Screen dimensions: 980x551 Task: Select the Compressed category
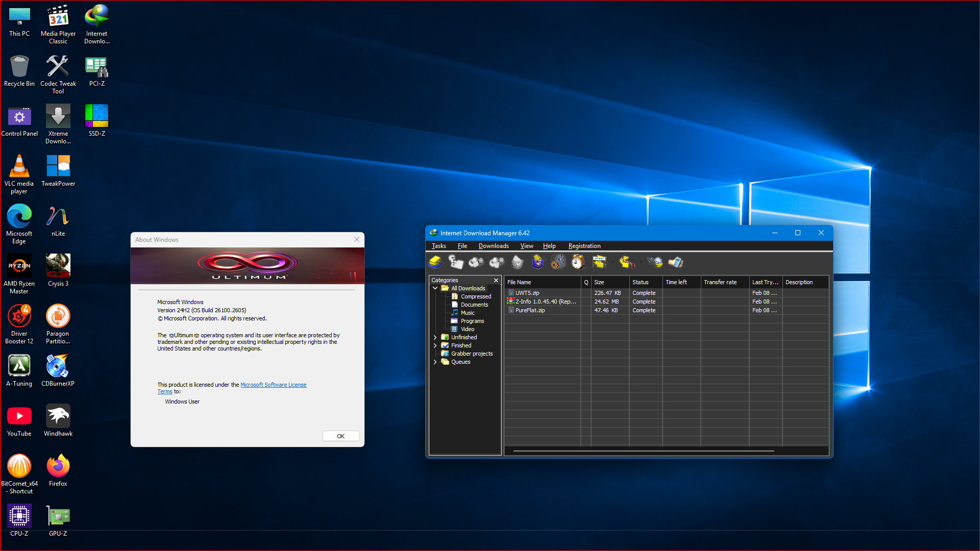coord(476,296)
